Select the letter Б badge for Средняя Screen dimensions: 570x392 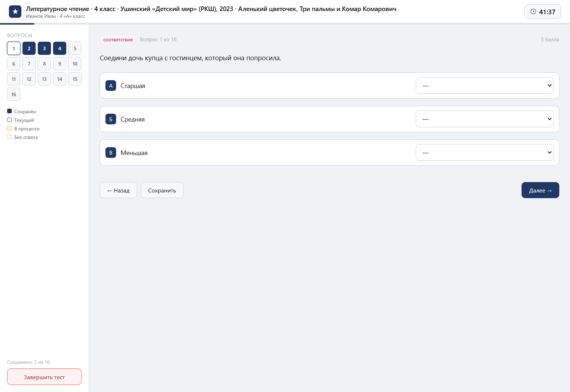(x=111, y=119)
